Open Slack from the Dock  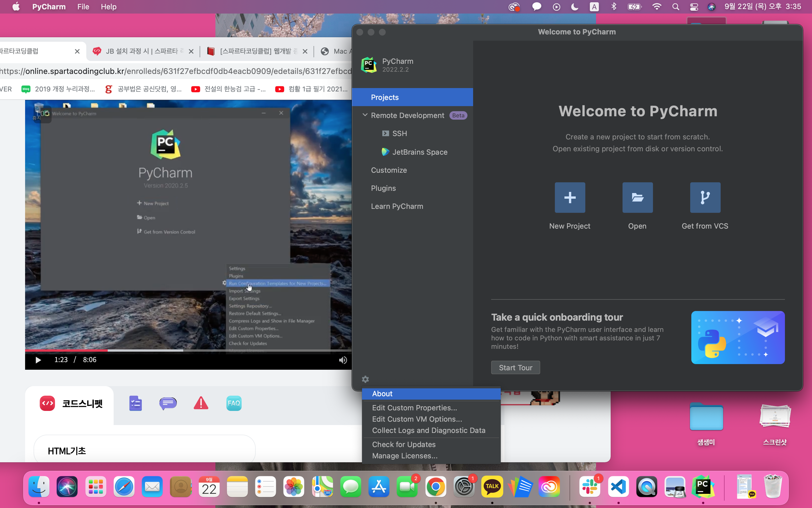590,487
